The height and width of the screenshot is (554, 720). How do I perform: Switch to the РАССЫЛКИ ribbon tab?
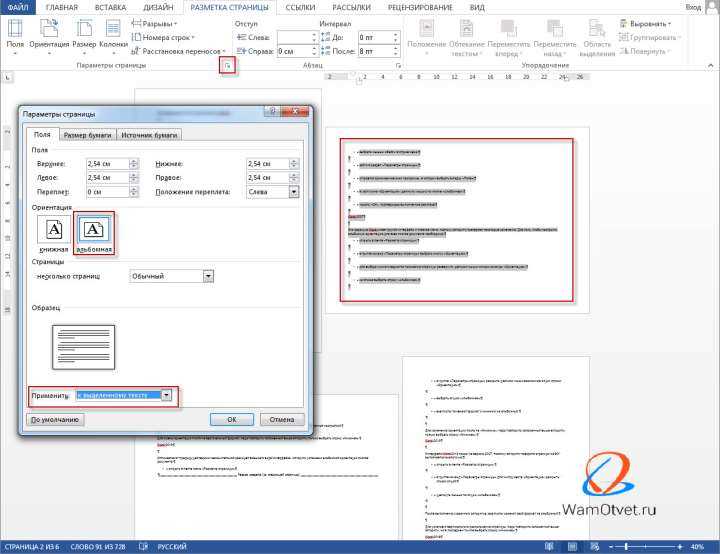pyautogui.click(x=351, y=7)
